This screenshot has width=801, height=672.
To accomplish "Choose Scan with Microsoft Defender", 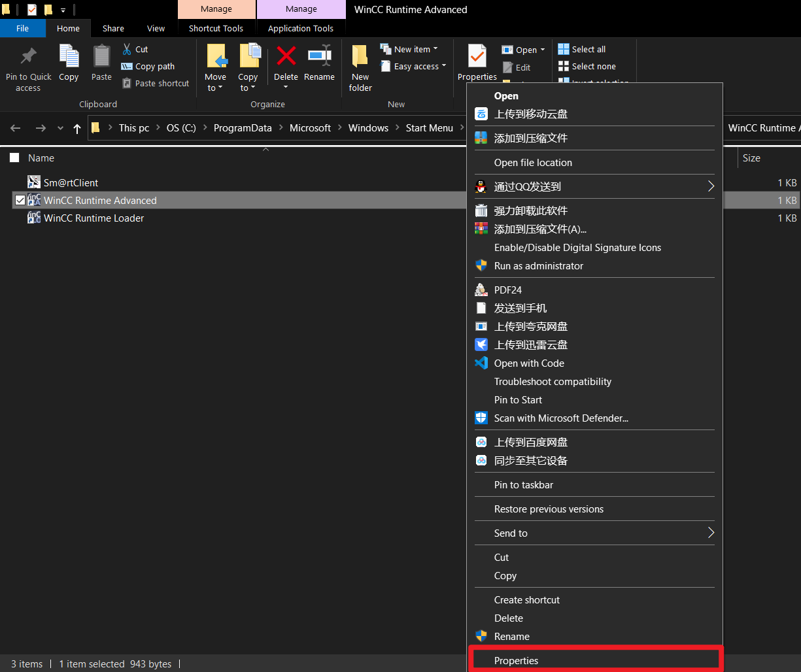I will (595, 418).
